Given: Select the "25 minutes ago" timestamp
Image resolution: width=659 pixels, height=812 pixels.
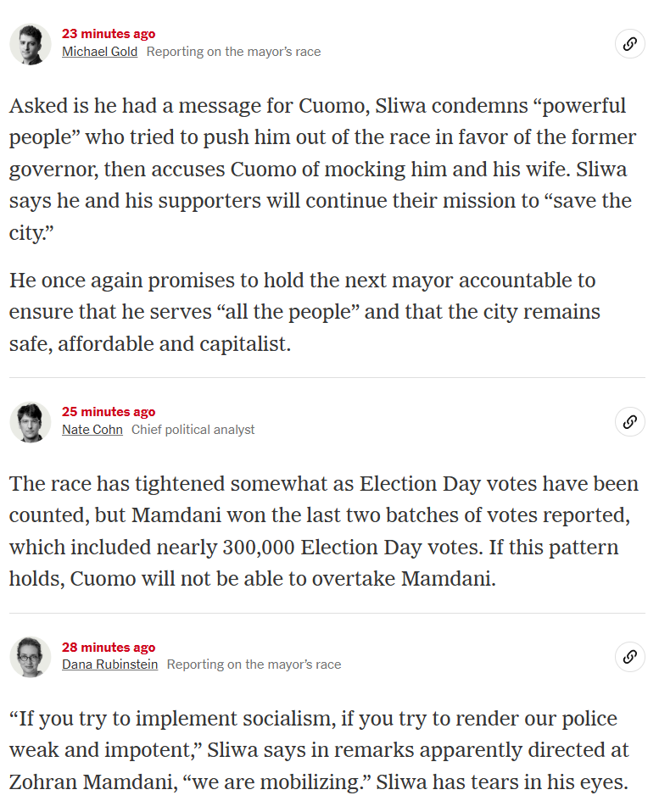Looking at the screenshot, I should (109, 412).
